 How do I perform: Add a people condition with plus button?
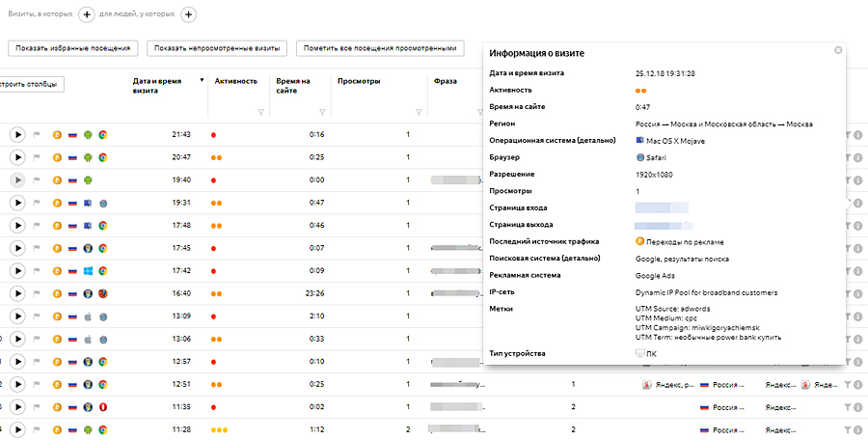click(x=189, y=14)
